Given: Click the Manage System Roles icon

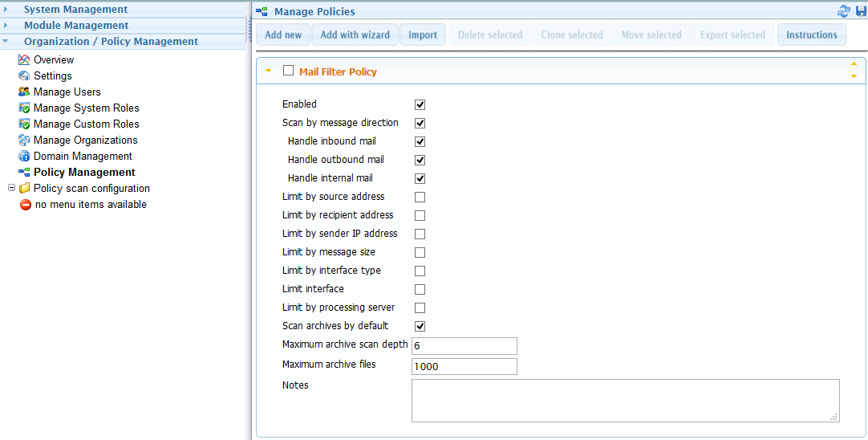Looking at the screenshot, I should (24, 108).
